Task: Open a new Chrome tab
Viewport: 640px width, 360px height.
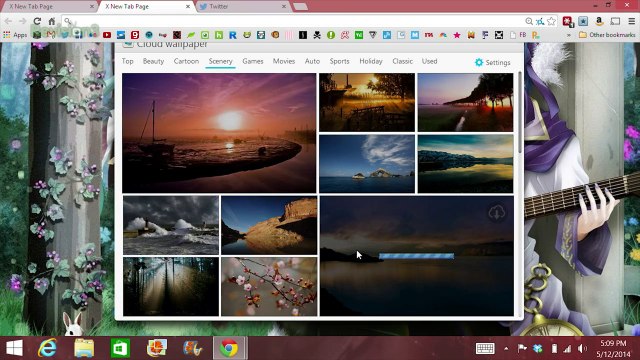Action: [x=300, y=7]
